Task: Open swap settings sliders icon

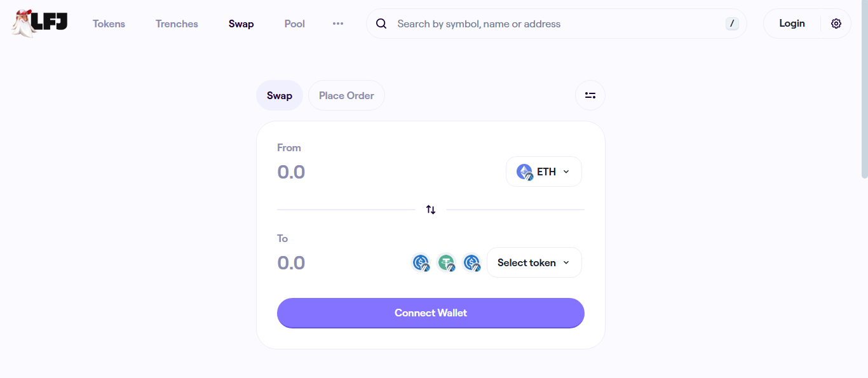Action: pyautogui.click(x=590, y=95)
